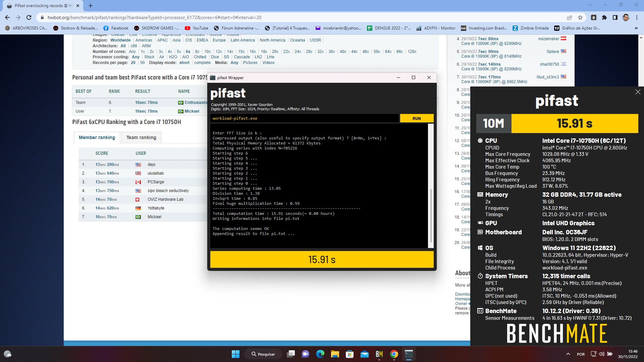
Task: Bookmark this page with the star icon
Action: (580, 17)
